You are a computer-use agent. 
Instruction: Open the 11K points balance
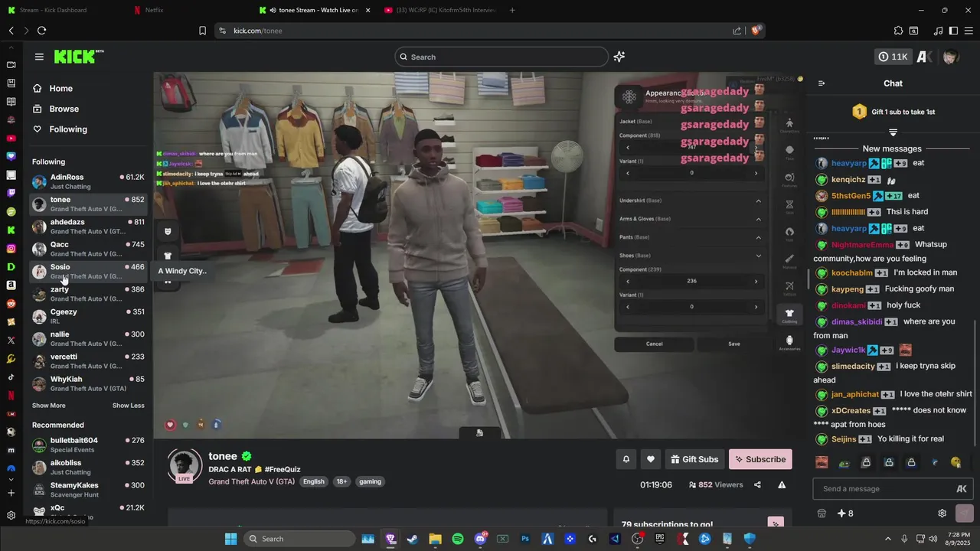[x=893, y=57]
